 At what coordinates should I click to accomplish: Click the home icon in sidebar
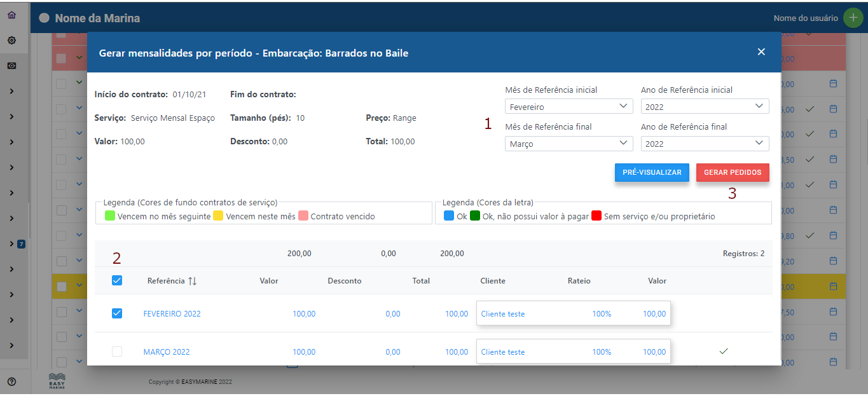tap(11, 15)
